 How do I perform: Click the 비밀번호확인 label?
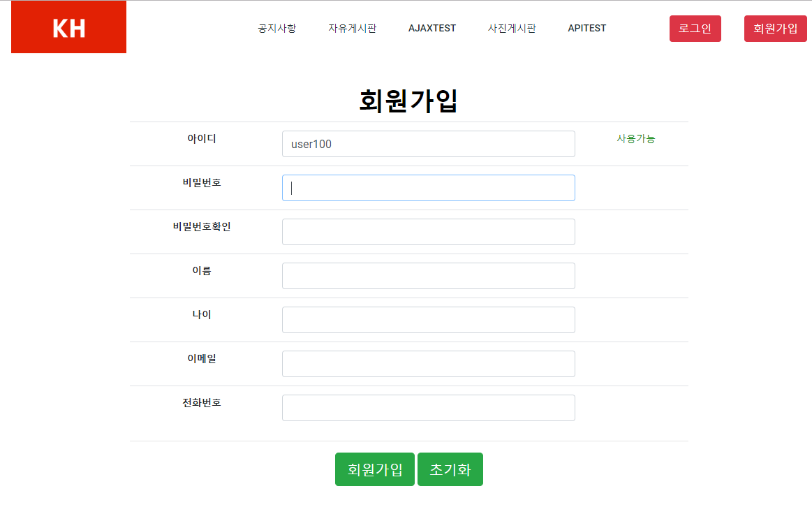pyautogui.click(x=202, y=227)
